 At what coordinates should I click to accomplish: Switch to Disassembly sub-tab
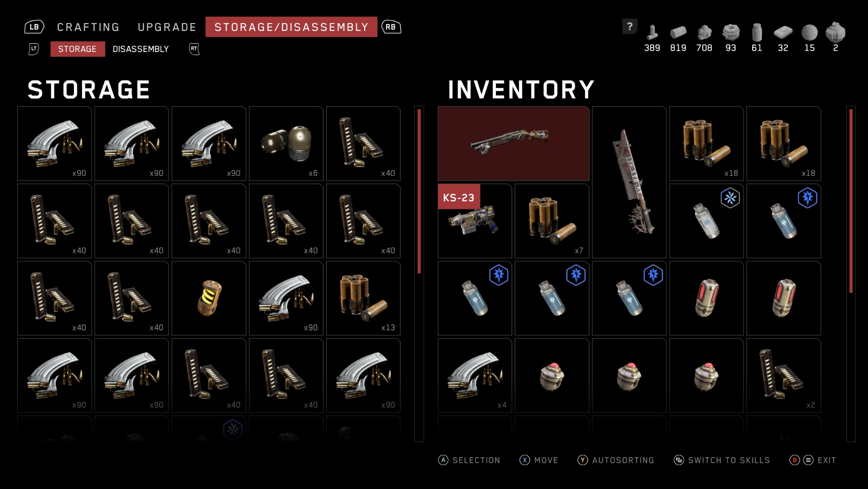(141, 49)
